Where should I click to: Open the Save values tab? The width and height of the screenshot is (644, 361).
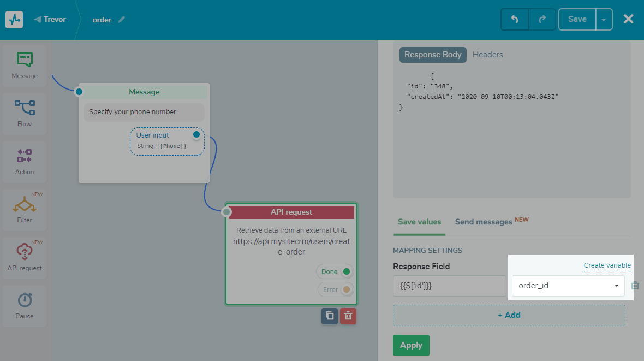[x=419, y=222]
